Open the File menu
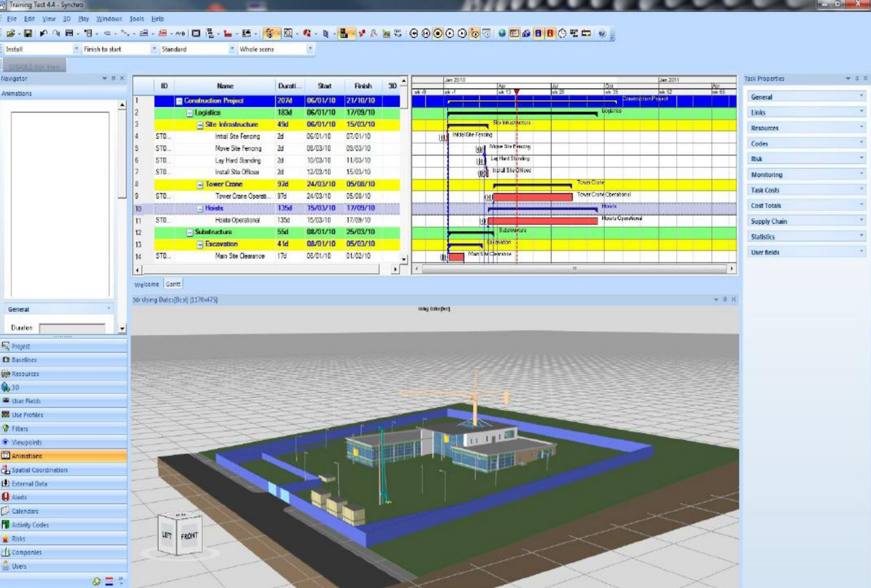 (x=11, y=19)
